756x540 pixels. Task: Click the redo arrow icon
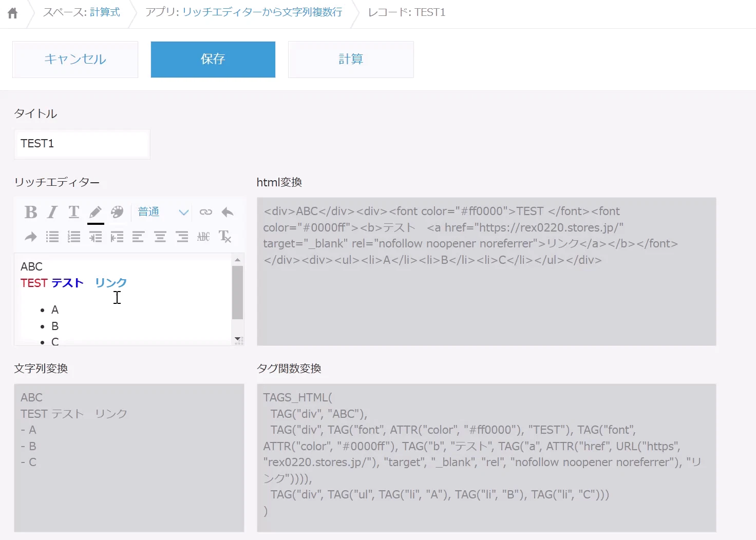click(31, 237)
